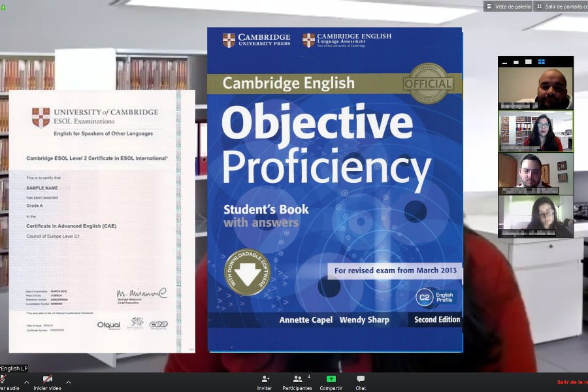
Task: Click 'Objective' title on book cover
Action: tap(318, 125)
